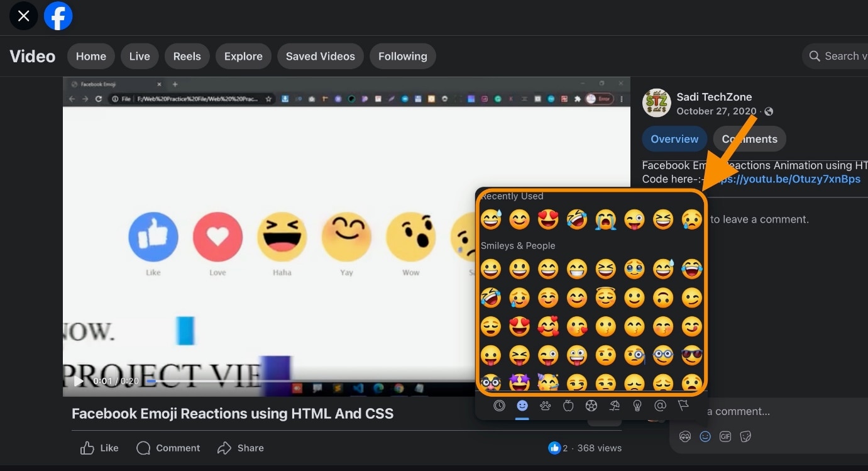This screenshot has height=471, width=868.
Task: Open the Sadi TechZone page name link
Action: point(714,97)
